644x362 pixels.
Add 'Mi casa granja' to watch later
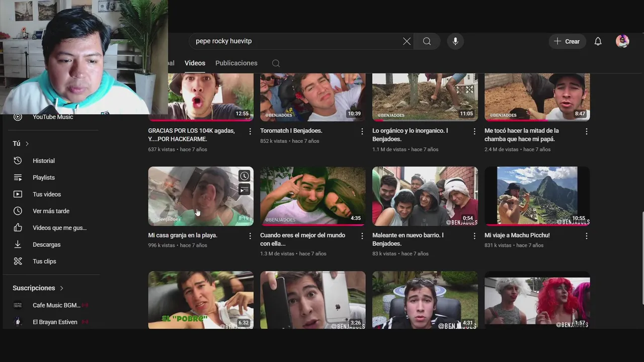tap(244, 176)
